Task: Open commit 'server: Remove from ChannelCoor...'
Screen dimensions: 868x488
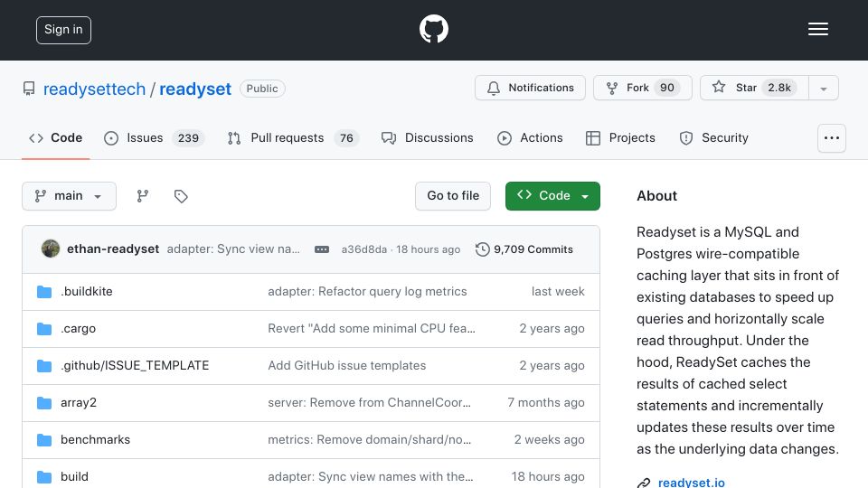Action: [x=369, y=403]
